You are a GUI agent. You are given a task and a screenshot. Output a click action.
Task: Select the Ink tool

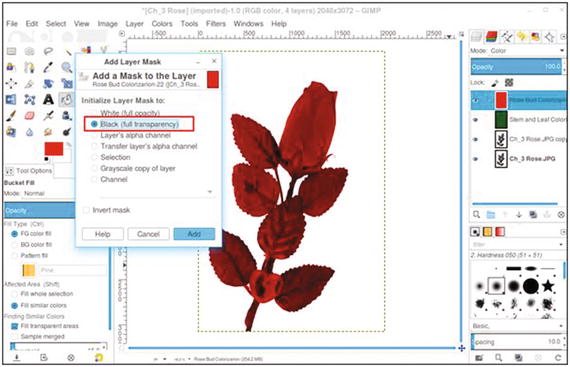pyautogui.click(x=67, y=116)
